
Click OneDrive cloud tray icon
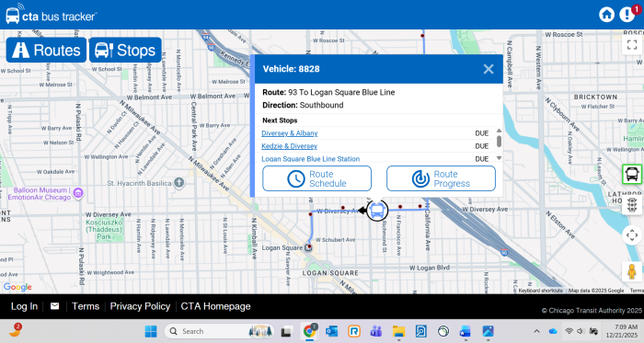click(x=553, y=331)
